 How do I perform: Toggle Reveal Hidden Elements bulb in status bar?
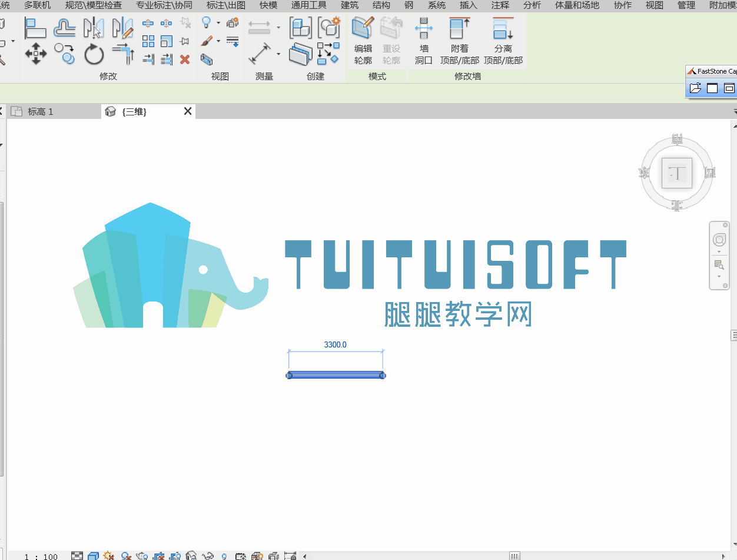coord(224,555)
